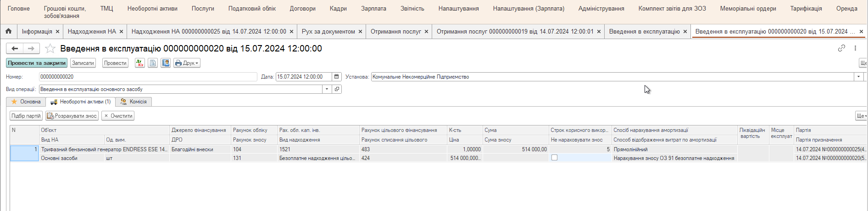Viewport: 868px width, 211px height.
Task: Expand the Вид операції dropdown list
Action: tap(327, 89)
